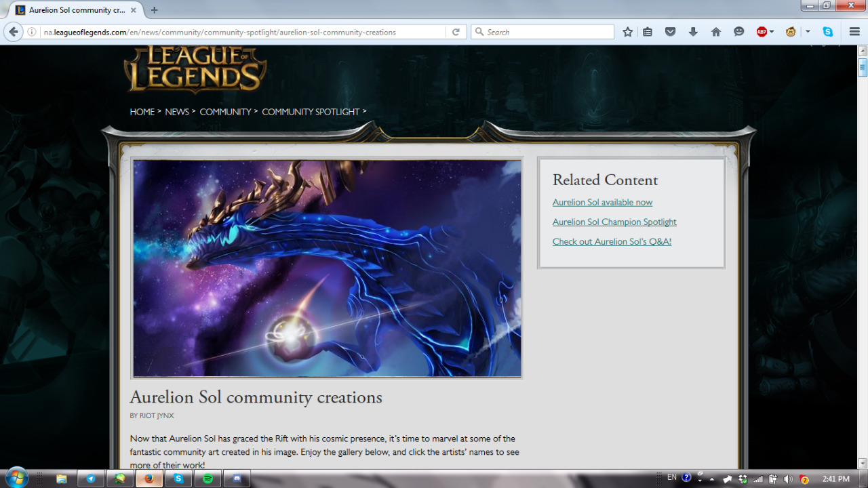Open the Aurelion Sol Champion Spotlight link
868x488 pixels.
pos(614,222)
